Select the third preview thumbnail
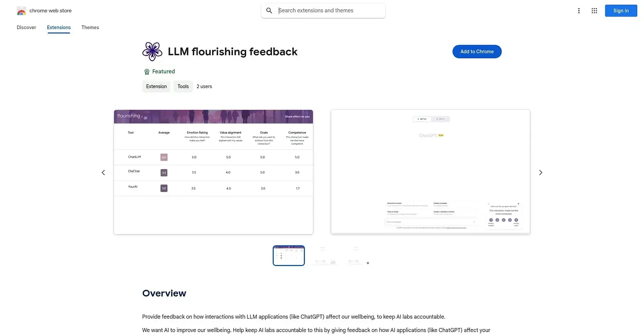This screenshot has height=335, width=644. (x=355, y=256)
